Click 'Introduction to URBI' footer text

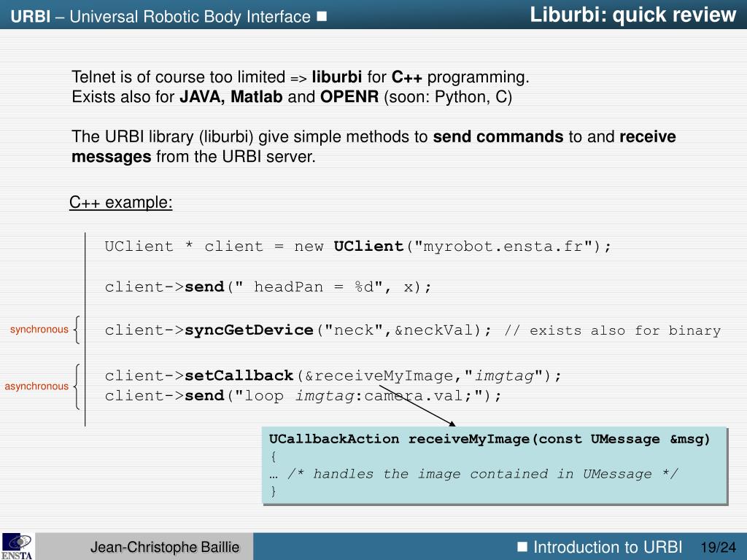(608, 547)
